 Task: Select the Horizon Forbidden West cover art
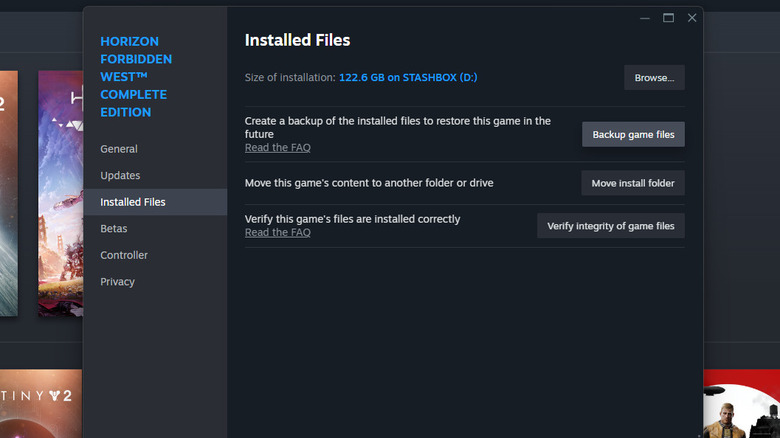(59, 192)
